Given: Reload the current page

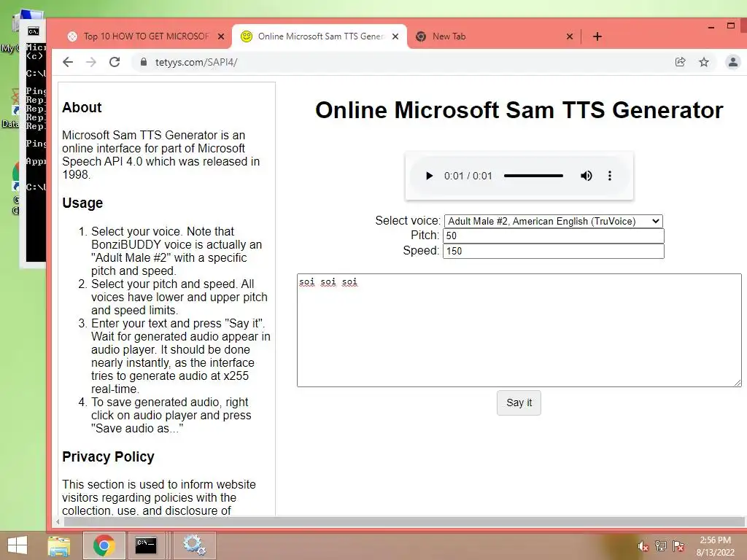Looking at the screenshot, I should tap(115, 62).
